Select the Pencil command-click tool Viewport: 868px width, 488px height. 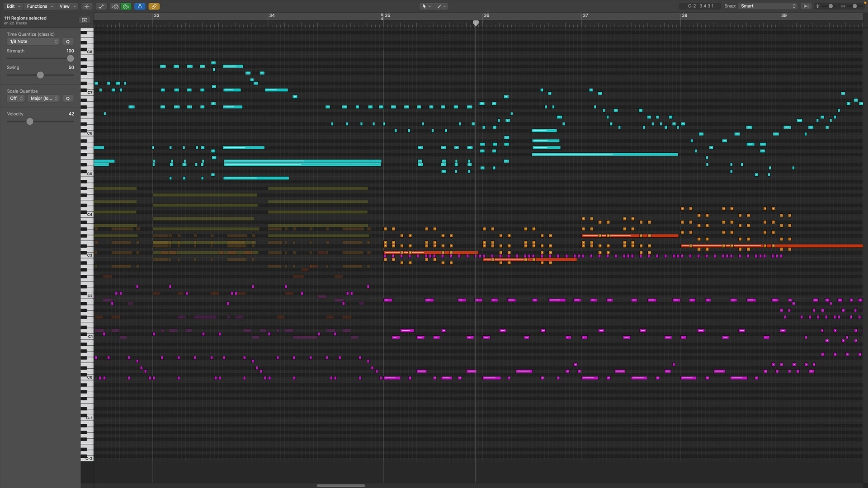point(441,6)
